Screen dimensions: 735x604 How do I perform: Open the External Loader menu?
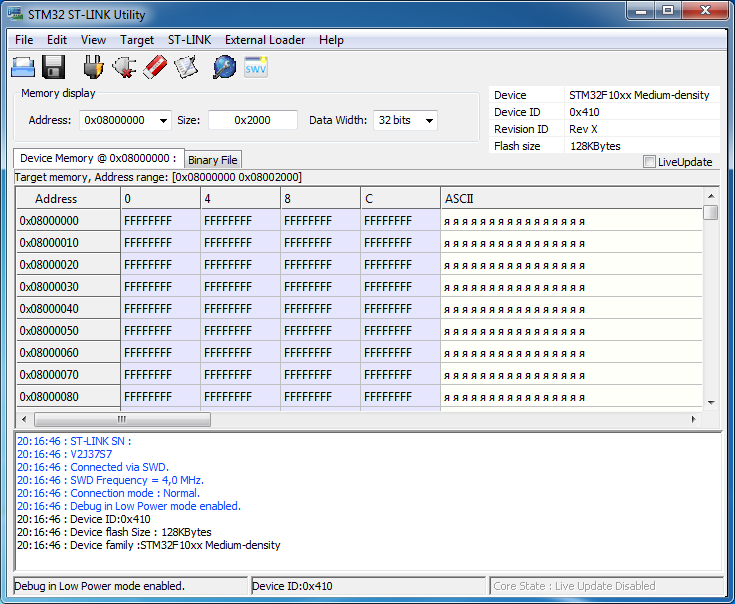(265, 40)
